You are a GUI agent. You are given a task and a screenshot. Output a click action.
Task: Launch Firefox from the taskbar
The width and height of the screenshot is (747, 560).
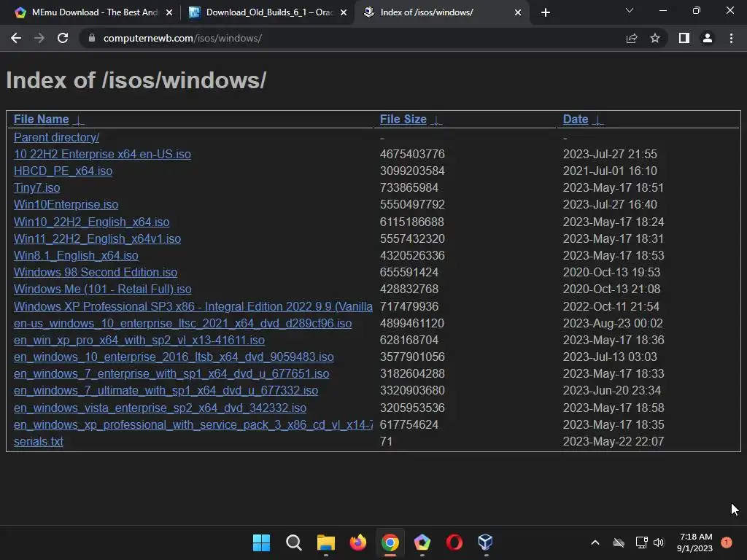[357, 542]
